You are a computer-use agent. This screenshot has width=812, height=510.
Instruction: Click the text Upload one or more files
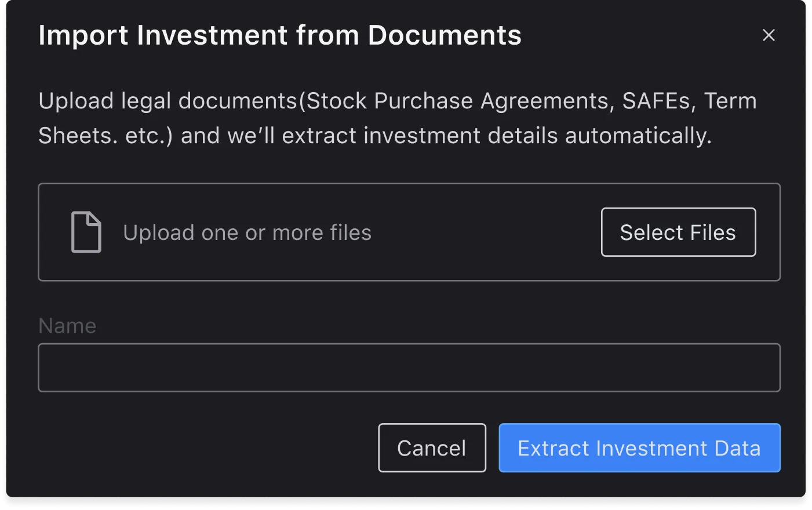pyautogui.click(x=246, y=232)
